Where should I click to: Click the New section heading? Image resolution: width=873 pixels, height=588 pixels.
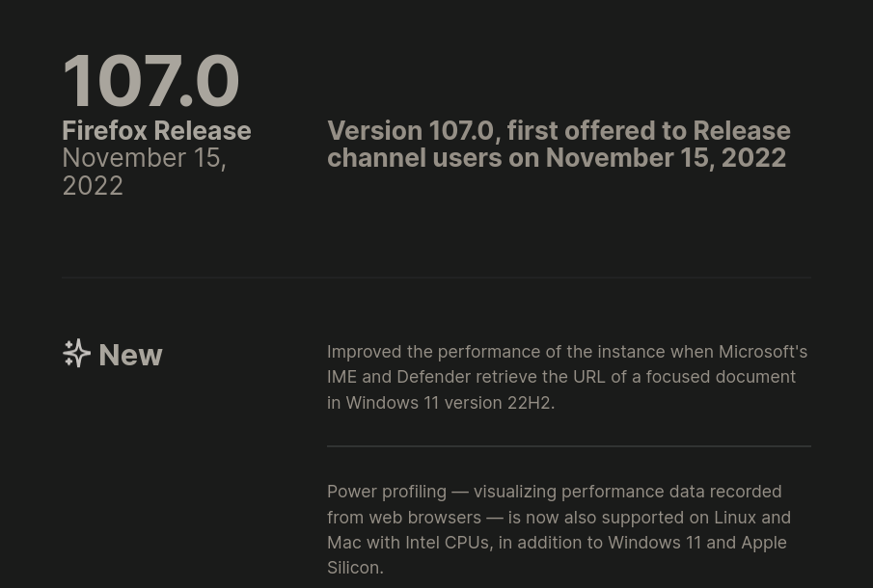tap(130, 355)
